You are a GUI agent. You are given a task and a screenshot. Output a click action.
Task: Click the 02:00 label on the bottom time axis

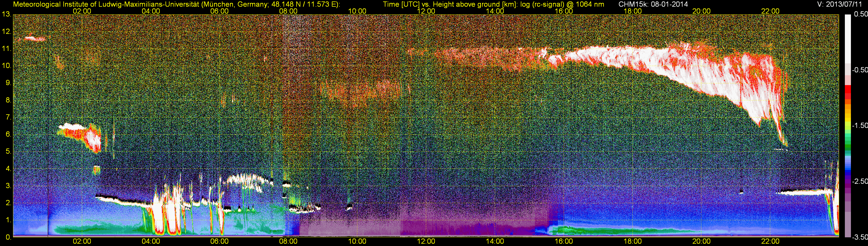82,241
